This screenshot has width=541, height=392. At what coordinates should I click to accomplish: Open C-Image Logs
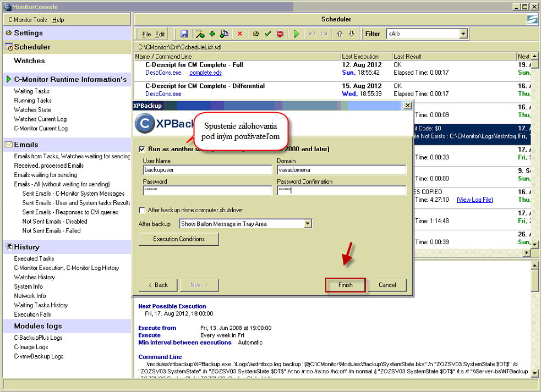[31, 347]
